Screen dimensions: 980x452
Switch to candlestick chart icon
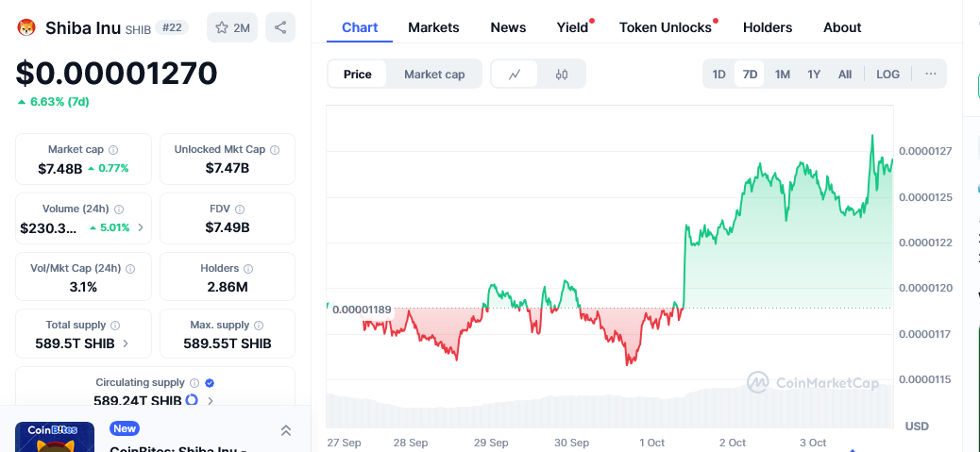click(x=562, y=75)
